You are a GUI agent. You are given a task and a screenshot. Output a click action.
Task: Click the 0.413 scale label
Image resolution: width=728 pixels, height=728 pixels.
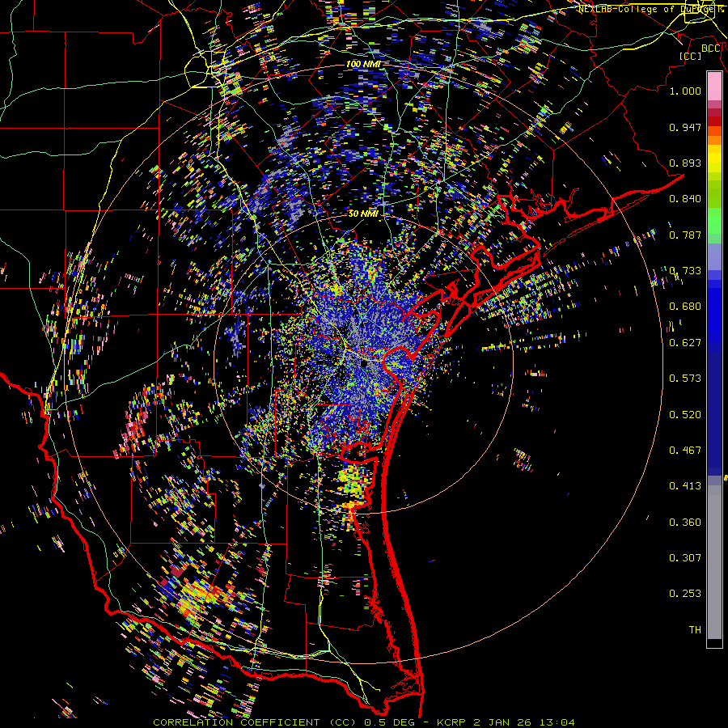(685, 486)
